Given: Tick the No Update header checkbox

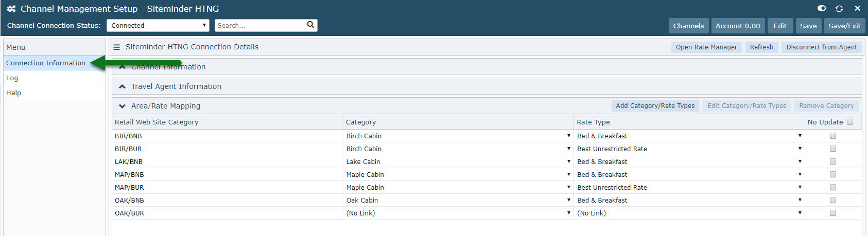Looking at the screenshot, I should 850,122.
